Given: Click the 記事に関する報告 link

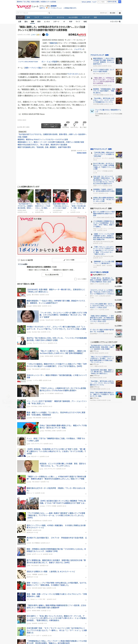Looking at the screenshot, I should (24, 127).
